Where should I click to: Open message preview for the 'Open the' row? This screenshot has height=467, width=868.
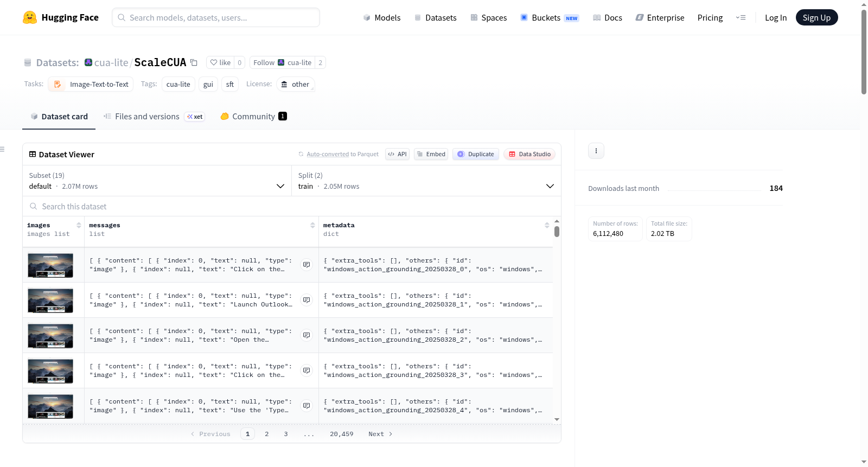[x=307, y=335]
